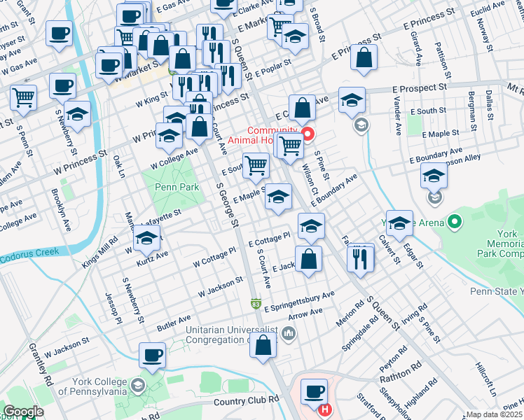Click the E Springettsbury Ave street label
The image size is (524, 420).
pos(299,302)
